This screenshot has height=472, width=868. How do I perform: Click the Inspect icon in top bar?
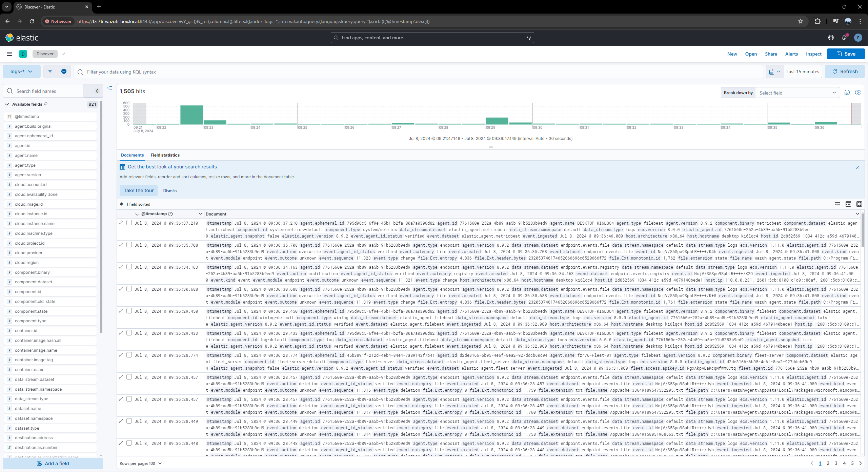click(x=813, y=54)
